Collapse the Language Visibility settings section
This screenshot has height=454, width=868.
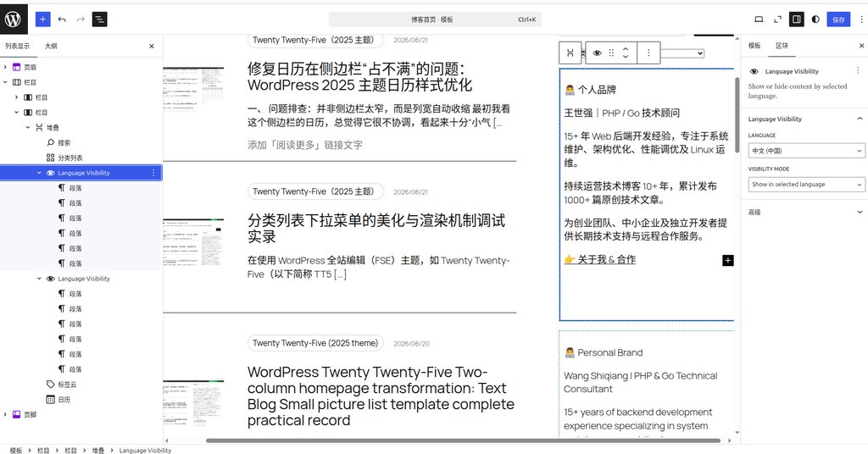click(x=804, y=119)
